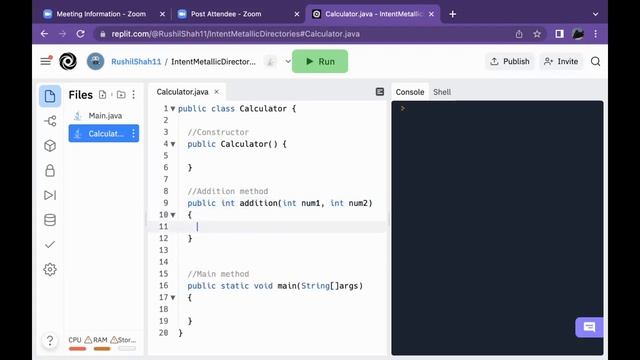This screenshot has height=360, width=640.
Task: Open the RushilShah11 profile link
Action: click(x=136, y=62)
